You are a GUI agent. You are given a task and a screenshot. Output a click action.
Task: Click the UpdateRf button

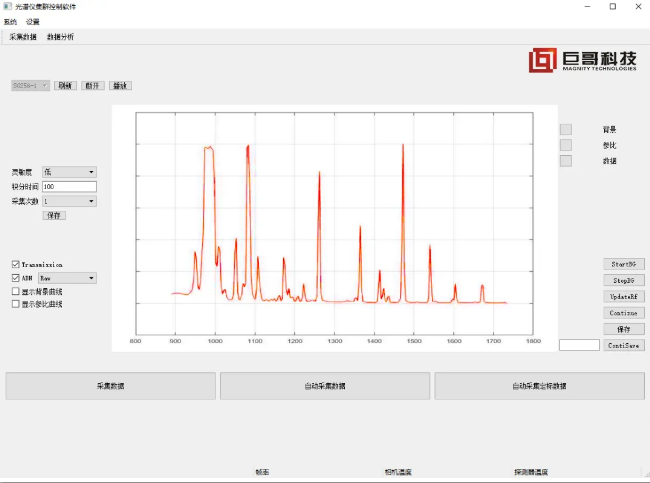[623, 297]
